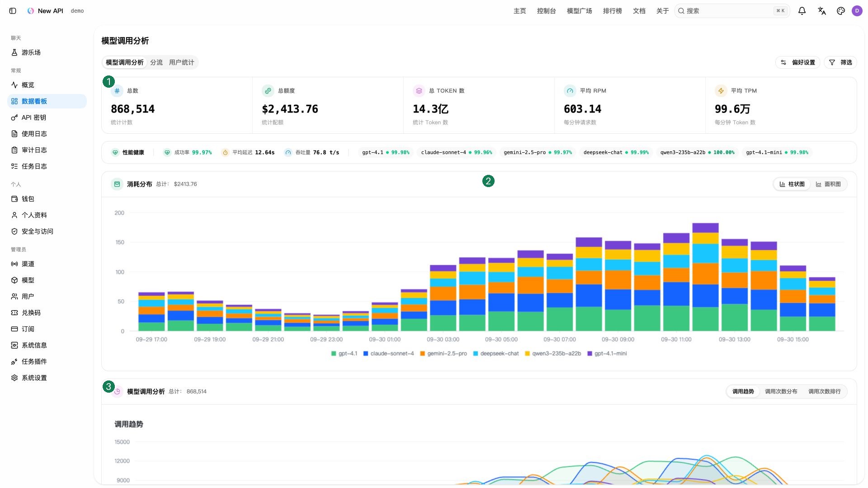This screenshot has width=868, height=488.
Task: Open 文档 in the top navigation
Action: [639, 11]
